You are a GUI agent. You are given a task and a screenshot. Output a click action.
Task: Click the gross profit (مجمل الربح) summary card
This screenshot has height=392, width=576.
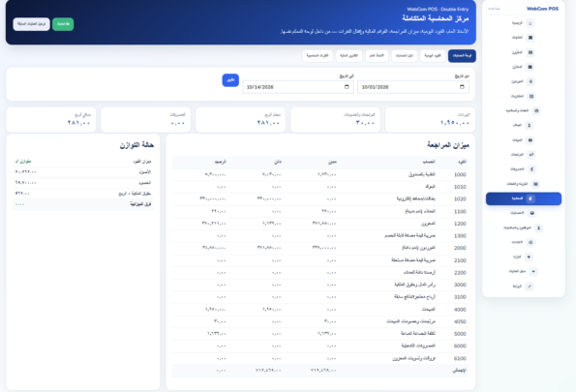pyautogui.click(x=240, y=120)
